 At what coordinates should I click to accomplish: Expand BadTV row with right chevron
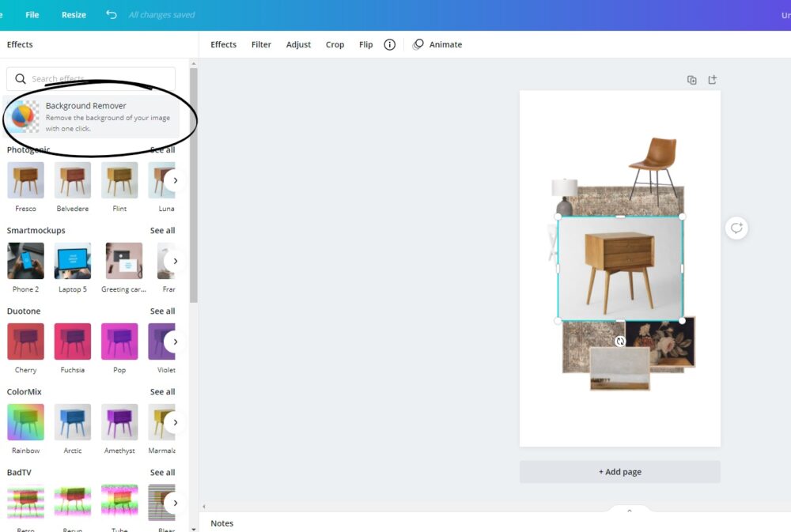(x=175, y=503)
